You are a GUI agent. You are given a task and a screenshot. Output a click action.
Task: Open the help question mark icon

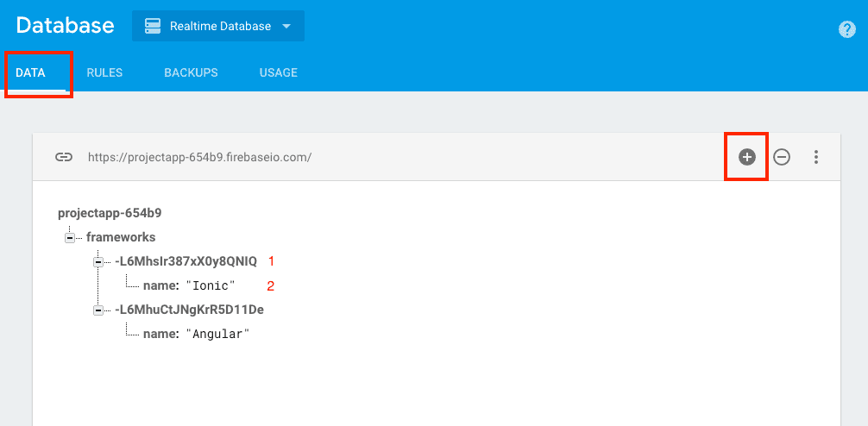(x=846, y=29)
